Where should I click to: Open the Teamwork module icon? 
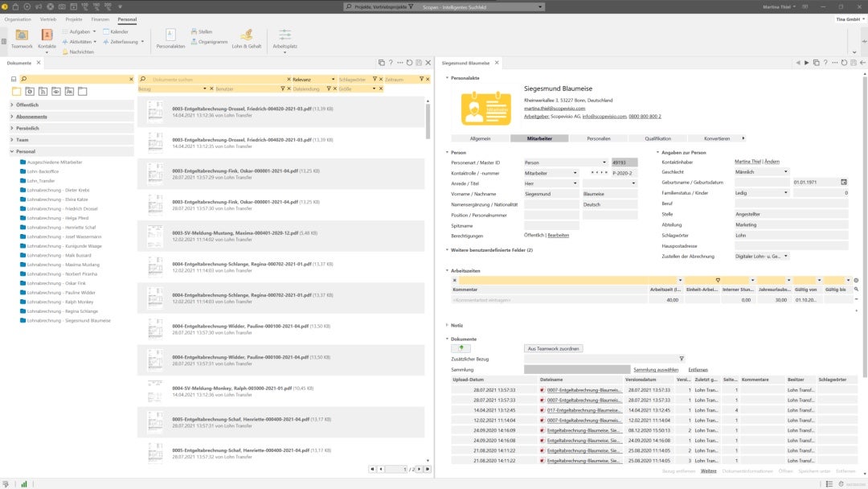pos(22,35)
